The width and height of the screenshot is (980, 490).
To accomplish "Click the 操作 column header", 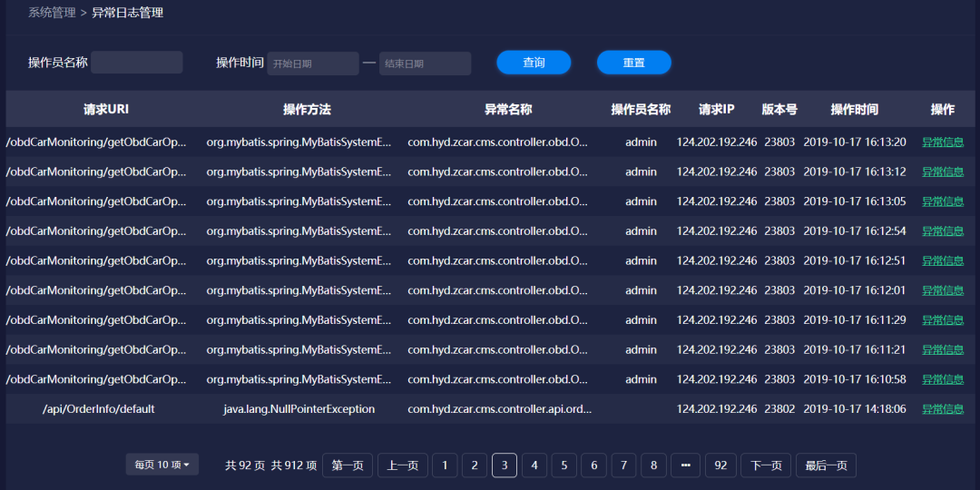I will 943,110.
